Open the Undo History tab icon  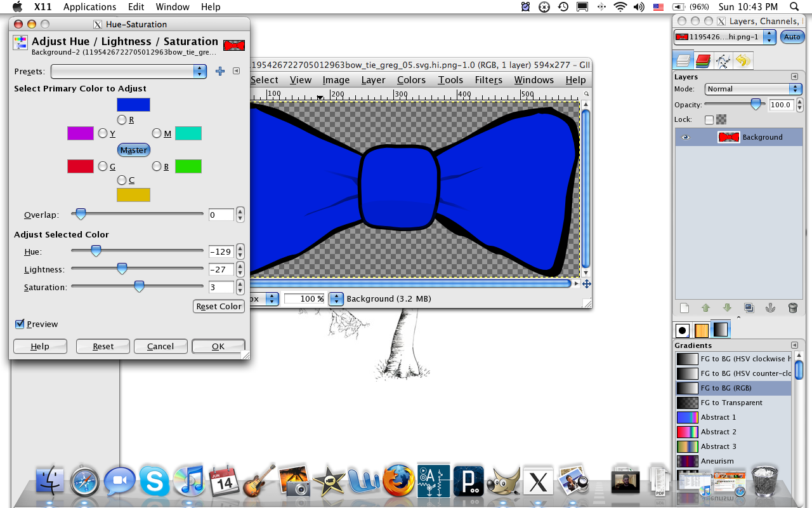point(743,61)
